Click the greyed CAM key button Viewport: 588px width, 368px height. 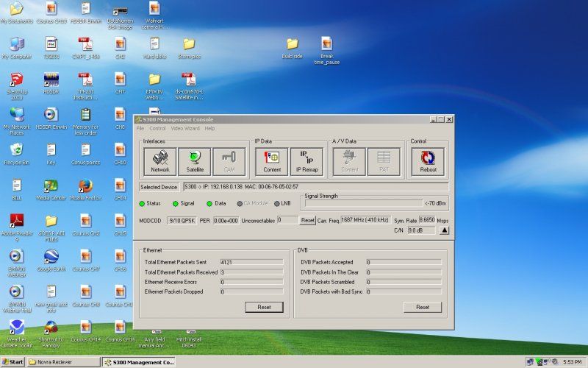pyautogui.click(x=229, y=162)
